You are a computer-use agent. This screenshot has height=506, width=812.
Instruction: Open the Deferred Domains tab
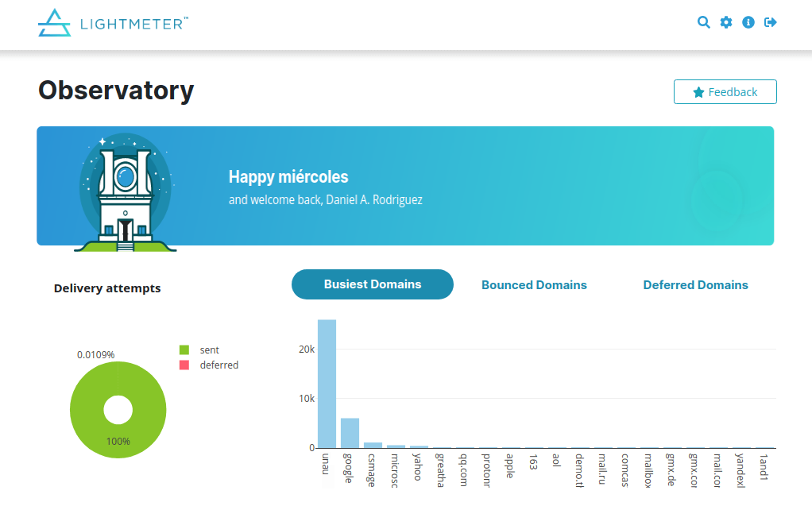coord(695,284)
